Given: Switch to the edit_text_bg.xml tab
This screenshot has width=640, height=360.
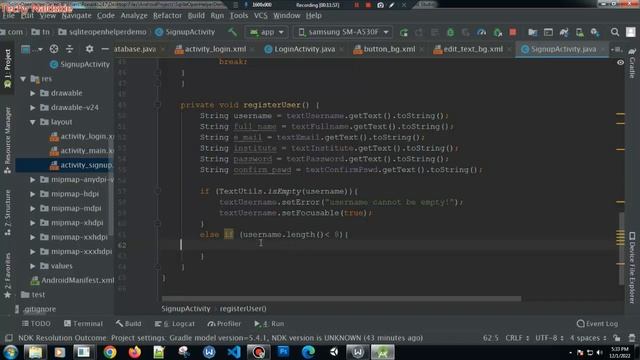Looking at the screenshot, I should (473, 49).
